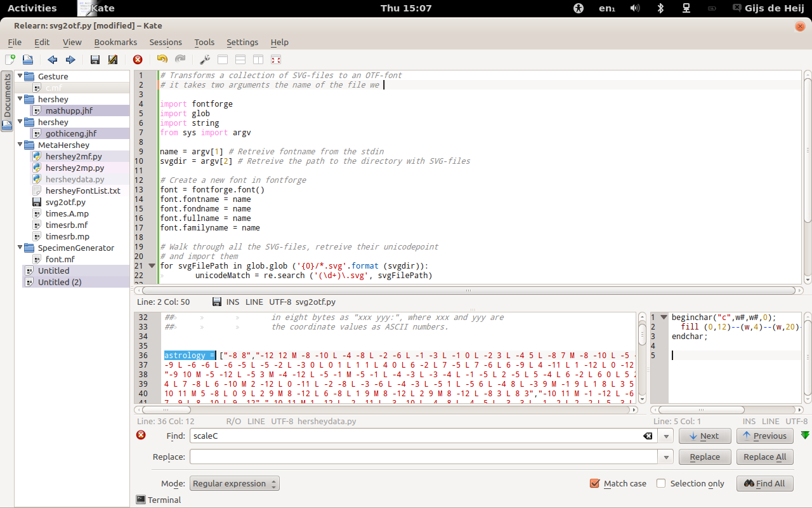The height and width of the screenshot is (508, 812).
Task: Click the Bluetooth indicator in the top panel
Action: tap(660, 8)
